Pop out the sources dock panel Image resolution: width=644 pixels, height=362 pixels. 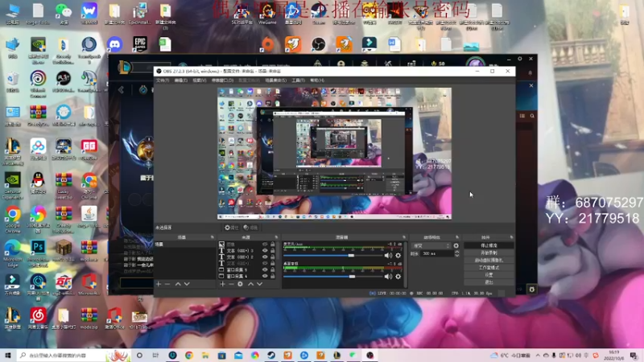pos(276,237)
